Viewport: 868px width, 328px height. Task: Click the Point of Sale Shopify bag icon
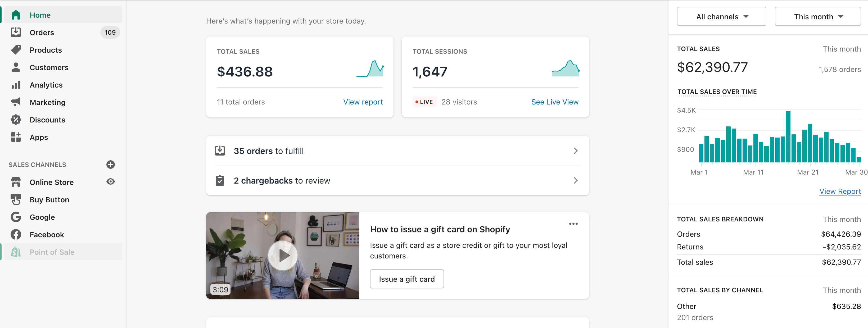coord(16,252)
